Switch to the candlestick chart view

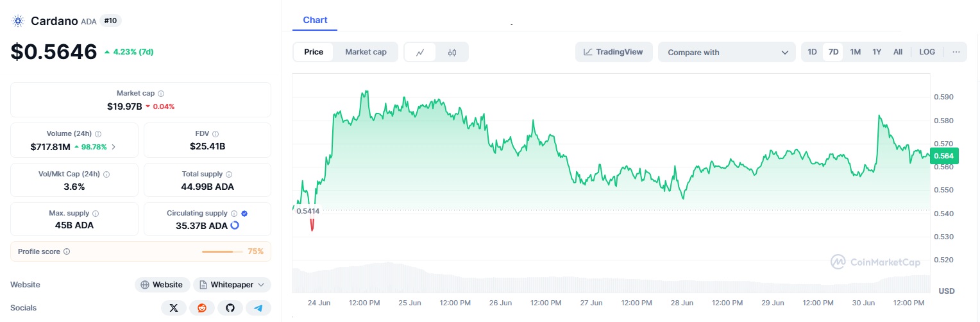tap(452, 52)
